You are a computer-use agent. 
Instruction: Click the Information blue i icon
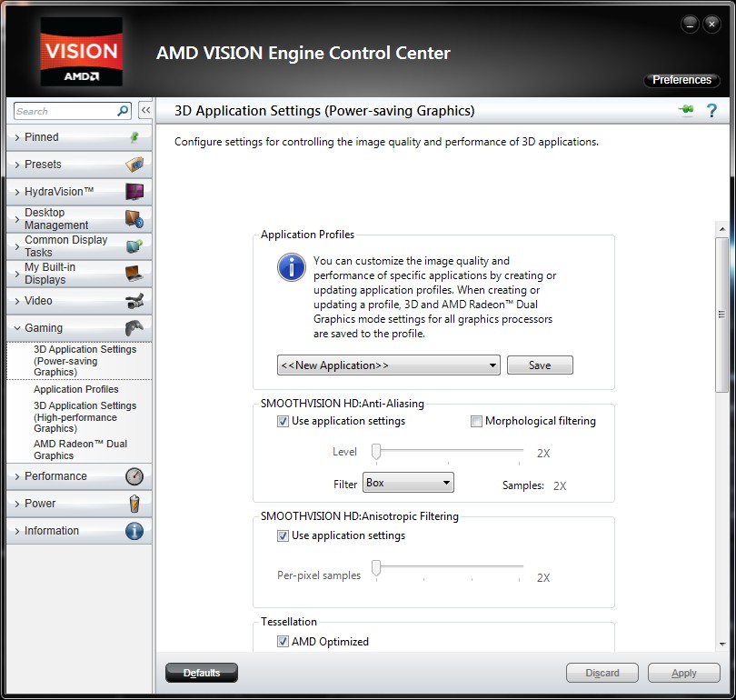point(134,531)
